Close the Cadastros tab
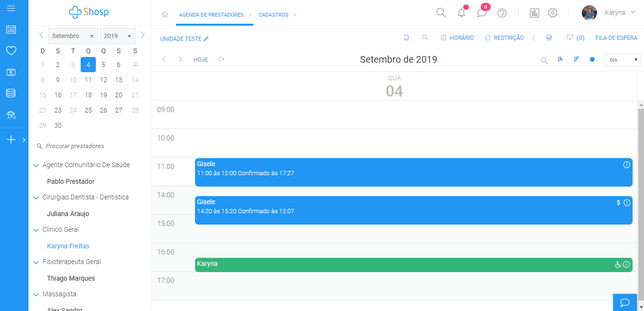 pyautogui.click(x=295, y=15)
